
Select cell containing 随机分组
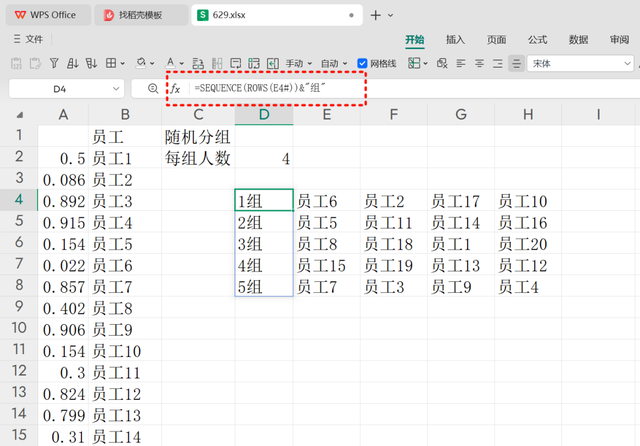tap(198, 137)
